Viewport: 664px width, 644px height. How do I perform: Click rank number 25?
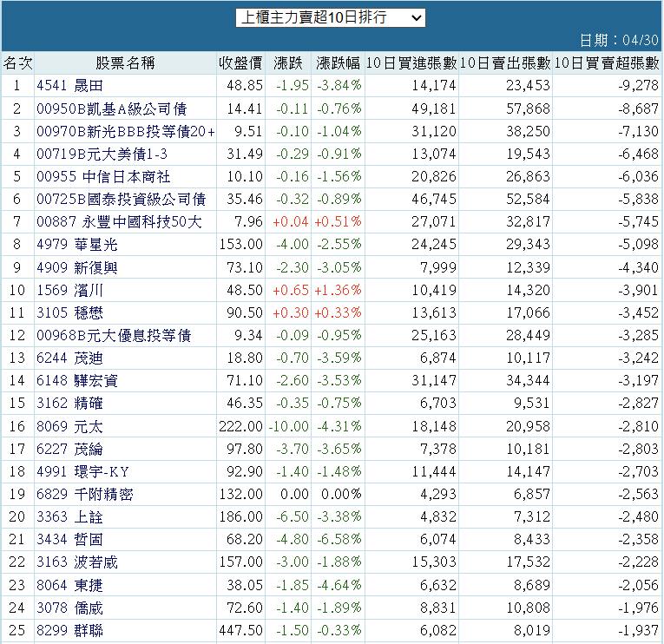pyautogui.click(x=17, y=630)
